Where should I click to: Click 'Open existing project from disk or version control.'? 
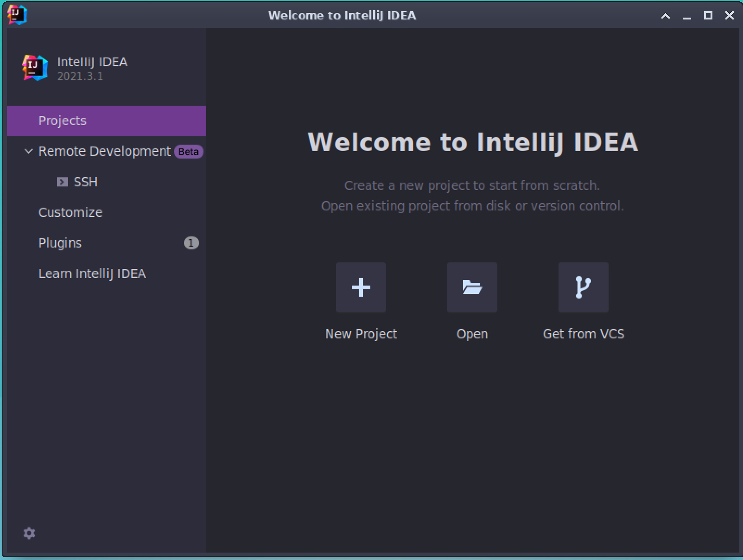(472, 206)
